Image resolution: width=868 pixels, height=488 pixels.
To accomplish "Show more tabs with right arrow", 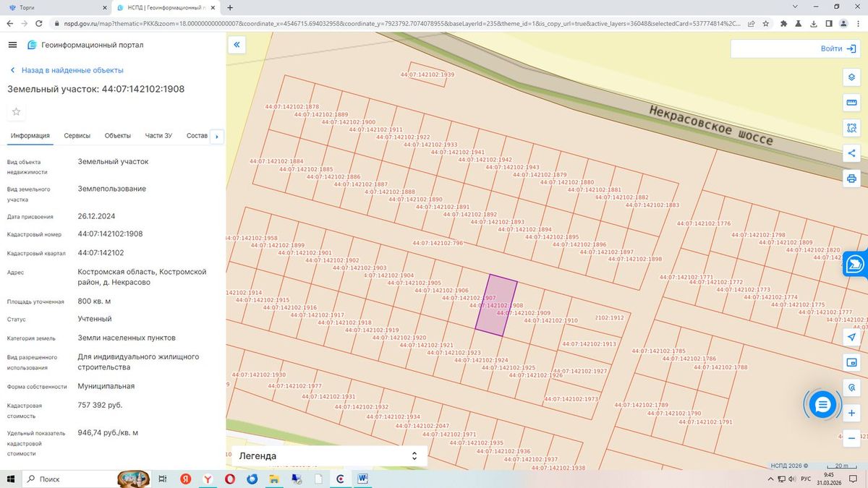I will coord(218,136).
